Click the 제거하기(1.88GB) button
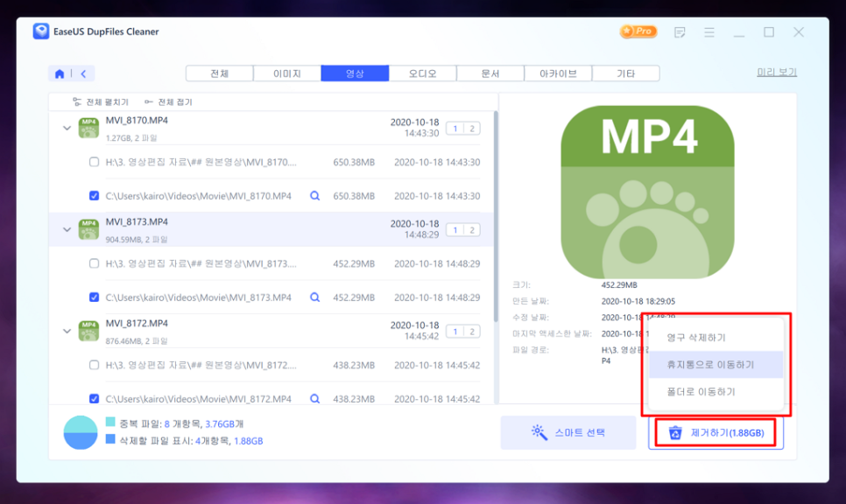846x504 pixels. coord(716,433)
